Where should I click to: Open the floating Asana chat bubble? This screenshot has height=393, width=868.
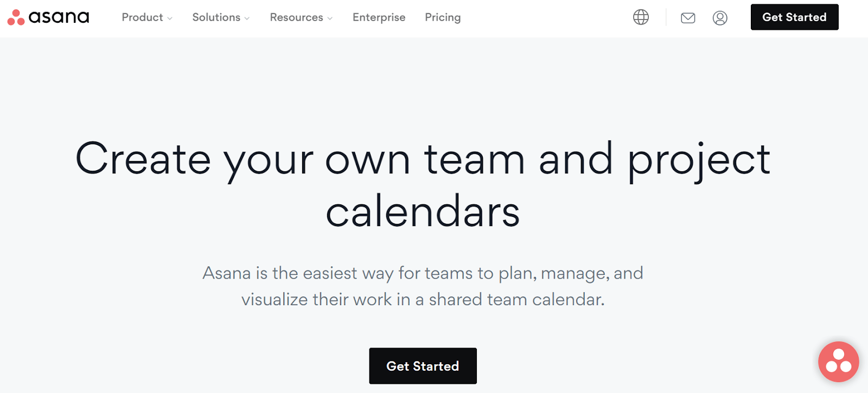[x=838, y=362]
